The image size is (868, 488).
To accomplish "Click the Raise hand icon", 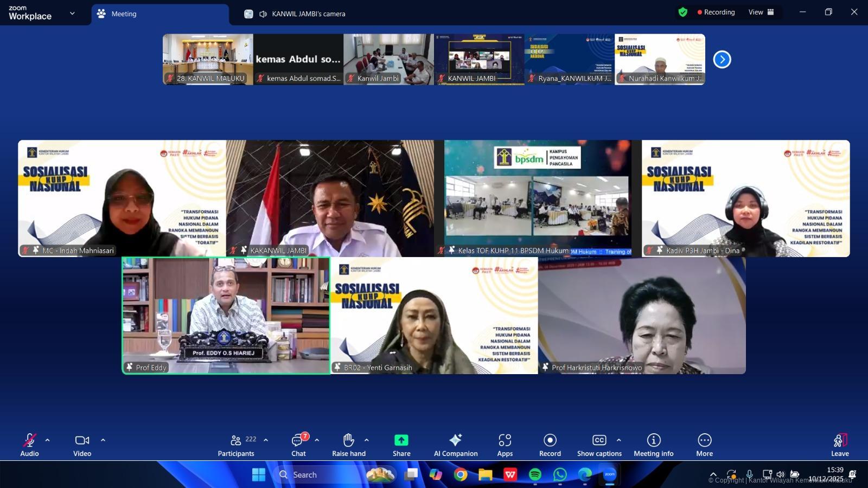I will coord(348,445).
